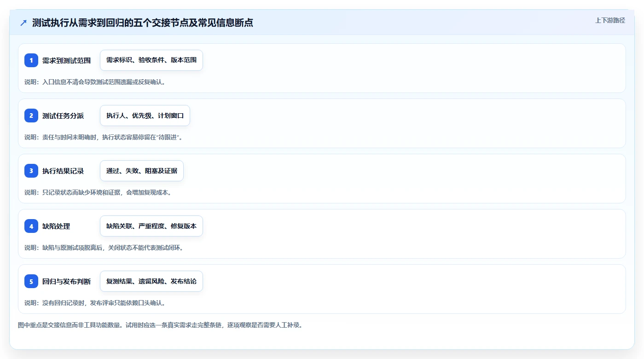Click the note 没有回归记录时 发布评审

click(95, 303)
